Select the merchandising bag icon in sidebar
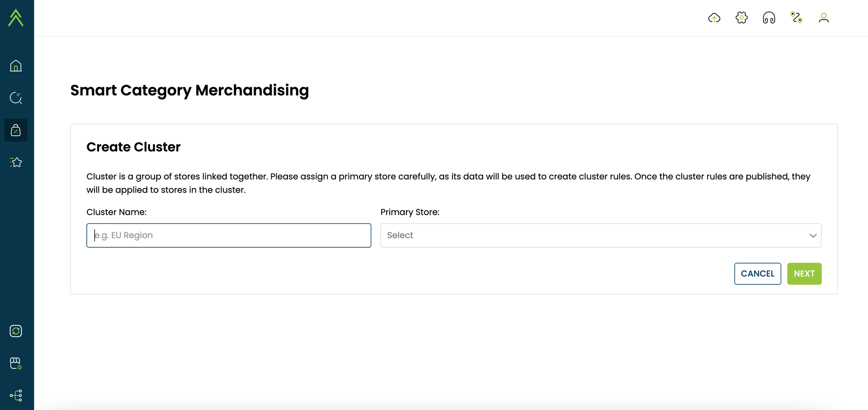 pos(16,130)
